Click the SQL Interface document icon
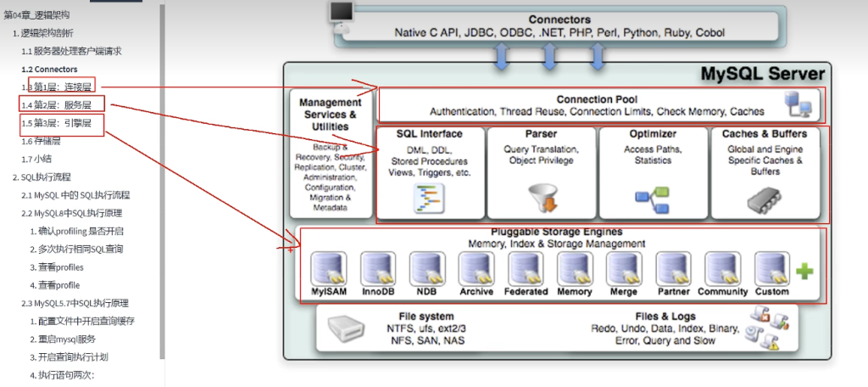Screen dimensions: 868x387 click(x=430, y=199)
